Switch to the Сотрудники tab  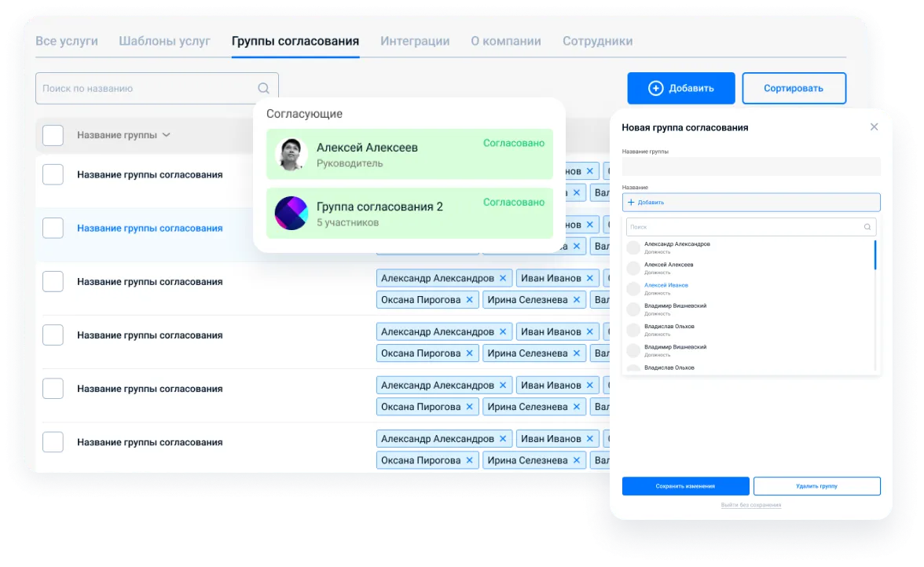[x=597, y=41]
